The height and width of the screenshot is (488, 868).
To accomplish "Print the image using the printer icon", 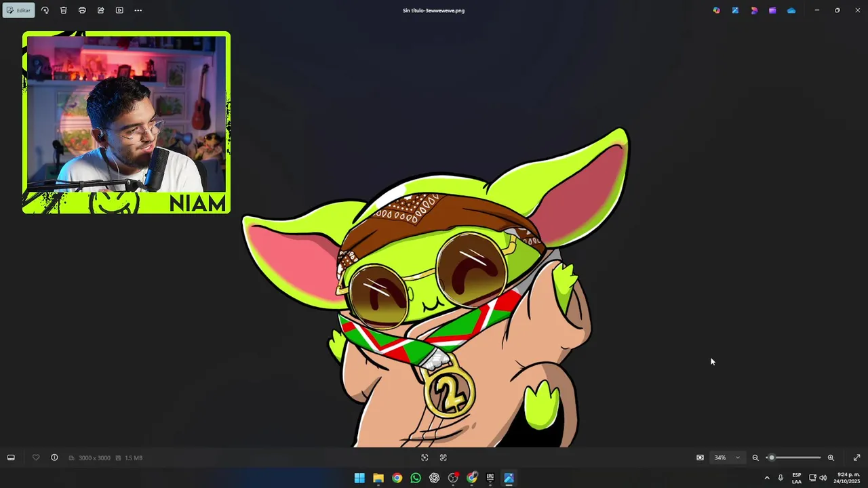I will [x=82, y=10].
